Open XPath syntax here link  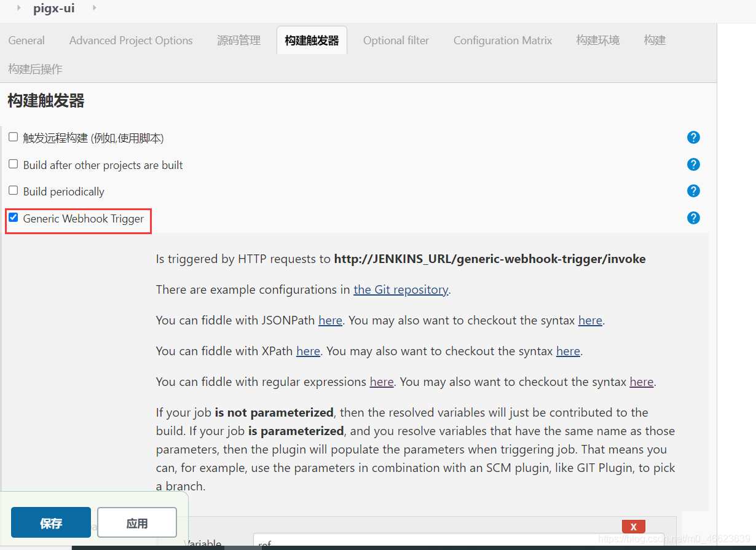[x=568, y=351]
